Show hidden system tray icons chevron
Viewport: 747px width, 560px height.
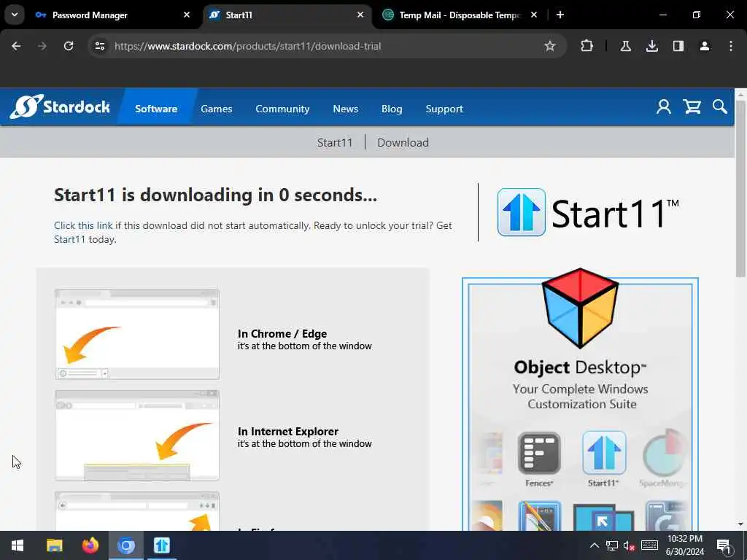tap(594, 545)
